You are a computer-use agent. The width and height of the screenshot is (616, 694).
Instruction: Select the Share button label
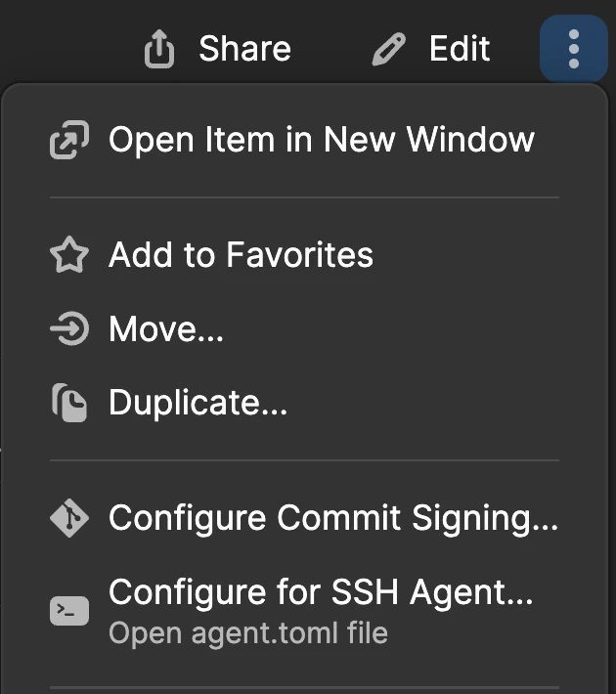click(244, 49)
